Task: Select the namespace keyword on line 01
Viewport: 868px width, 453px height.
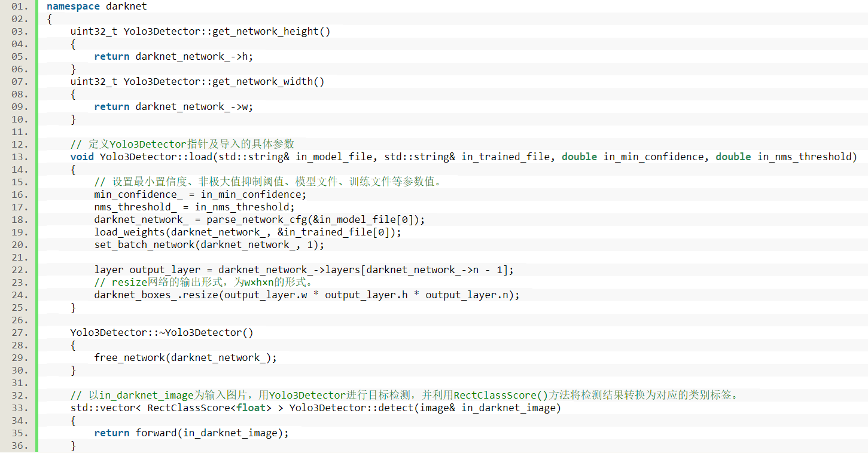Action: (x=72, y=6)
